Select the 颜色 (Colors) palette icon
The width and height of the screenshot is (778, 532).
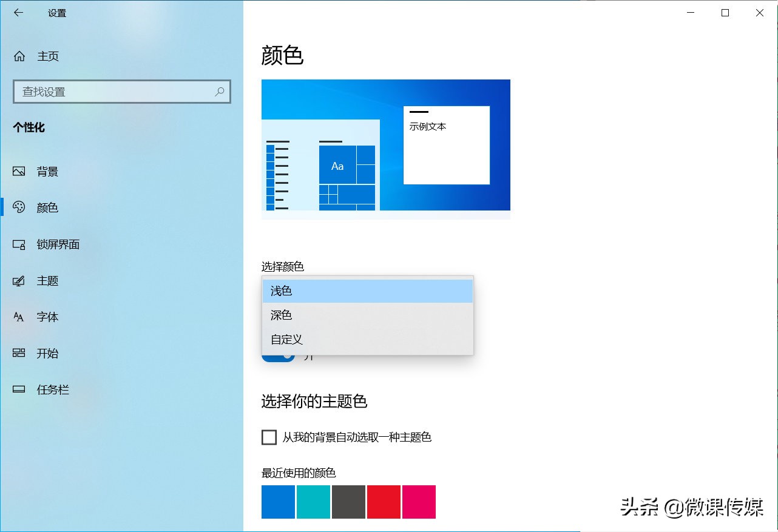pos(18,207)
